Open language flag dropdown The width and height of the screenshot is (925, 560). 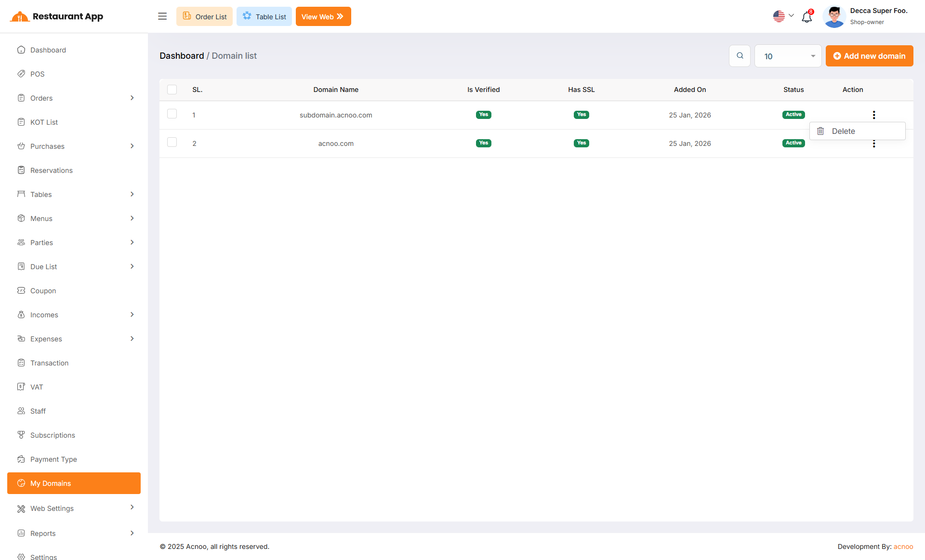783,16
